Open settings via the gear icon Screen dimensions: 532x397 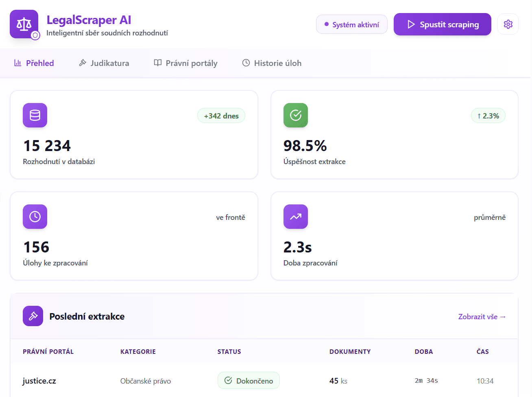click(x=508, y=24)
